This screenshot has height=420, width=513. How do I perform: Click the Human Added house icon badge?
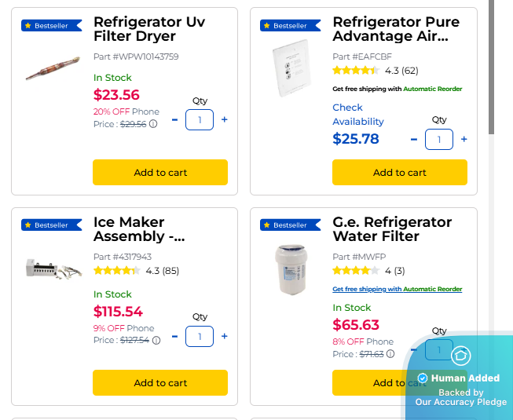coord(461,356)
